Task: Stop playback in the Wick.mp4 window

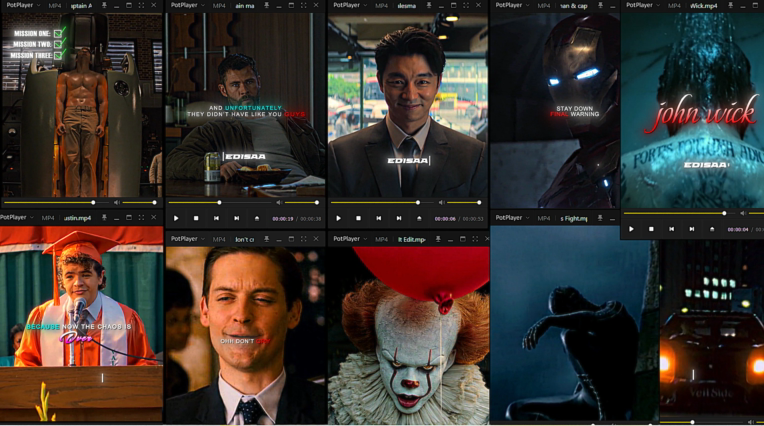Action: tap(651, 229)
